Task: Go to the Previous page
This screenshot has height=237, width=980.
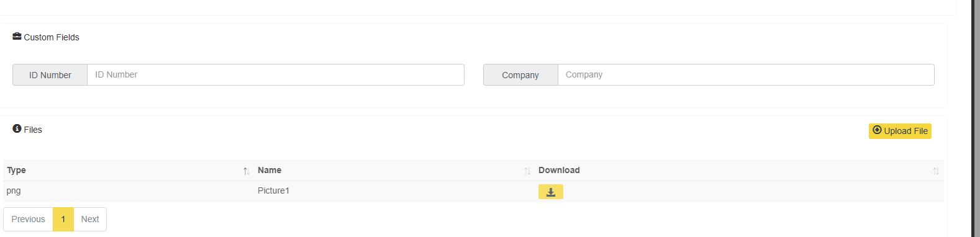Action: tap(28, 219)
